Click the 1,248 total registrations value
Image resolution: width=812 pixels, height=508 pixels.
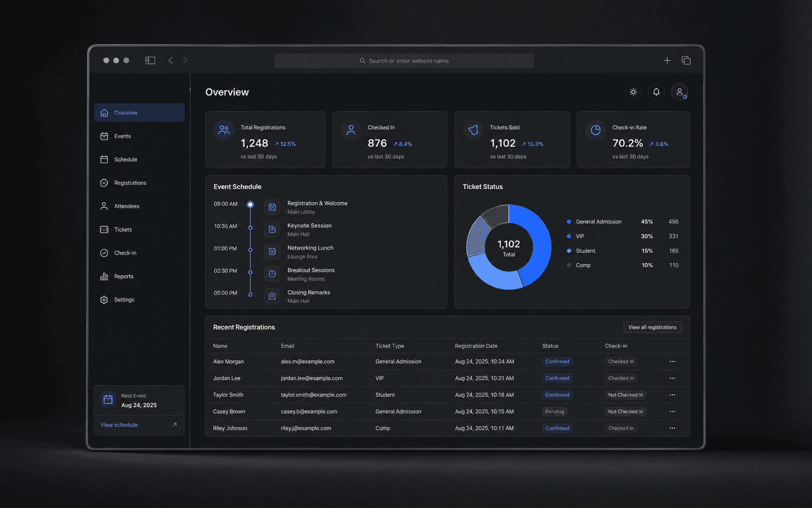(x=254, y=143)
